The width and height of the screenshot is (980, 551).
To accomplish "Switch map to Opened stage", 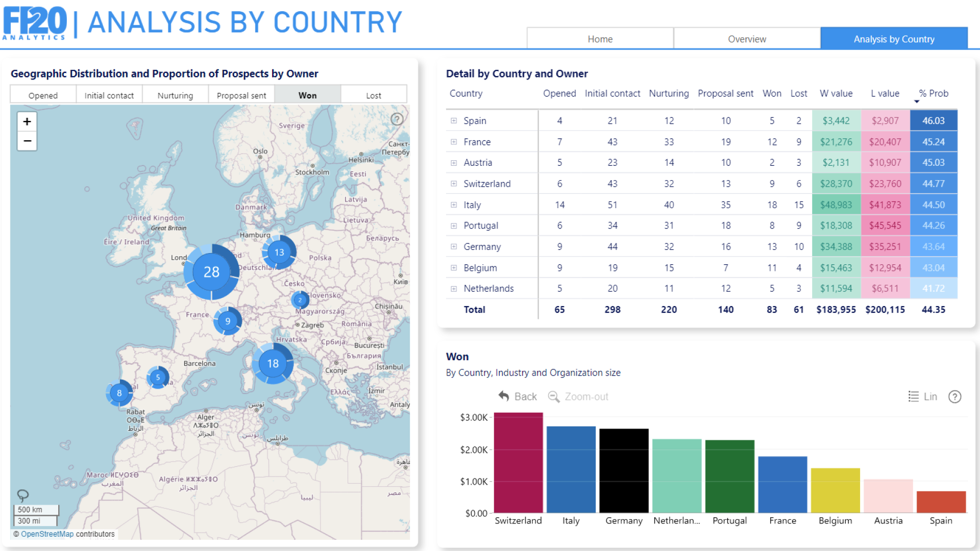I will point(43,95).
